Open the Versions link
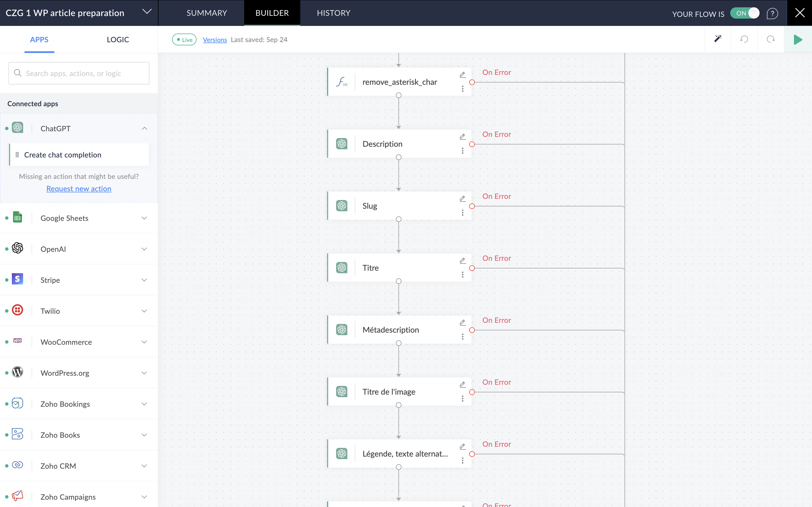Viewport: 812px width, 507px height. tap(215, 39)
